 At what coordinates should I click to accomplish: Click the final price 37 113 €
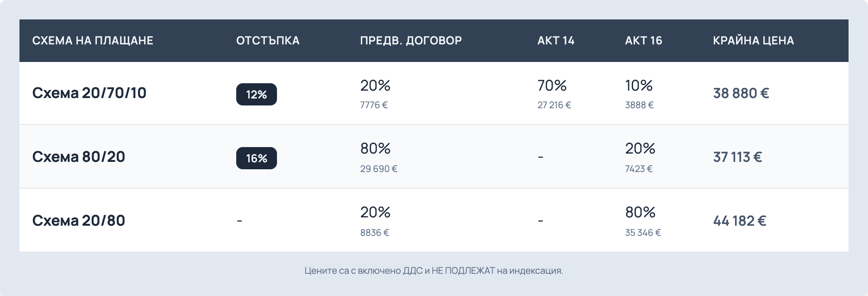tap(737, 157)
